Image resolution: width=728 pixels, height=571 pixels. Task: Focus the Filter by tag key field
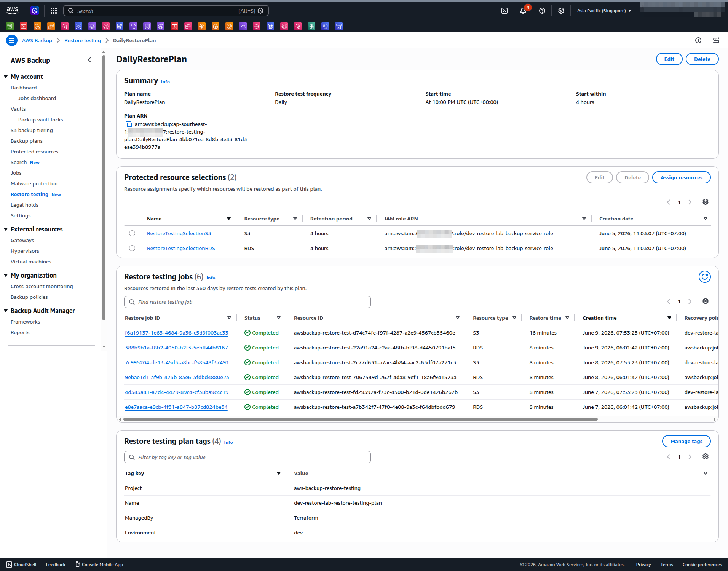[x=247, y=457]
